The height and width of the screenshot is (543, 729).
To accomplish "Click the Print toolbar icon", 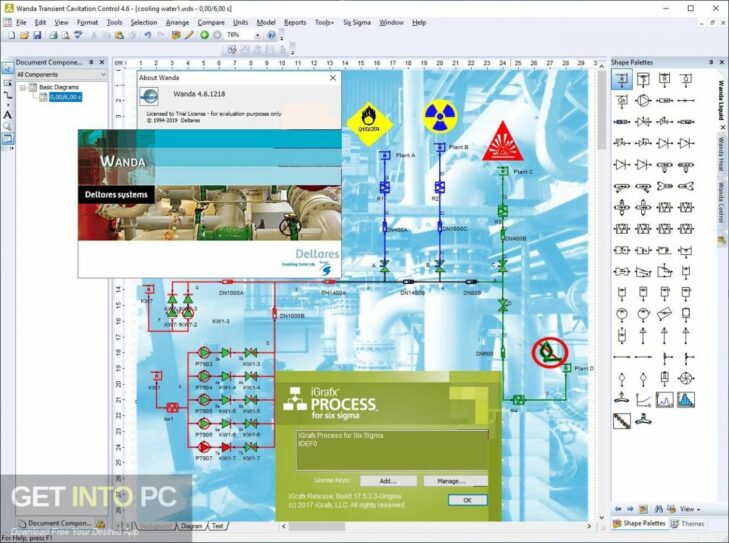I will pos(53,35).
